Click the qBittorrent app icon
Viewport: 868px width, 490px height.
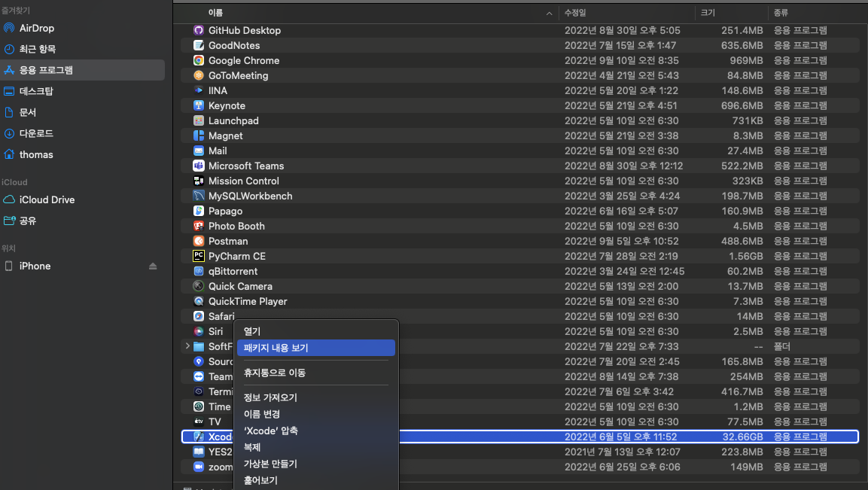click(x=199, y=271)
